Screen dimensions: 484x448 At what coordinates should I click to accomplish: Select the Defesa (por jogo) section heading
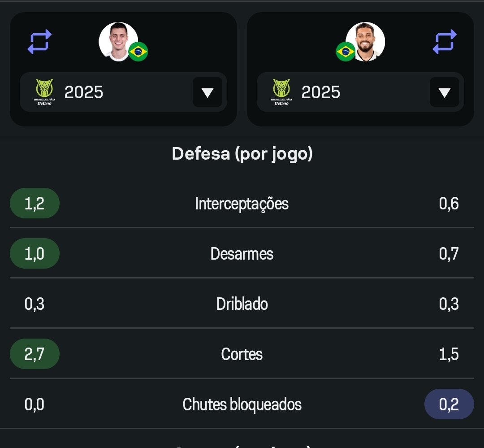click(242, 153)
